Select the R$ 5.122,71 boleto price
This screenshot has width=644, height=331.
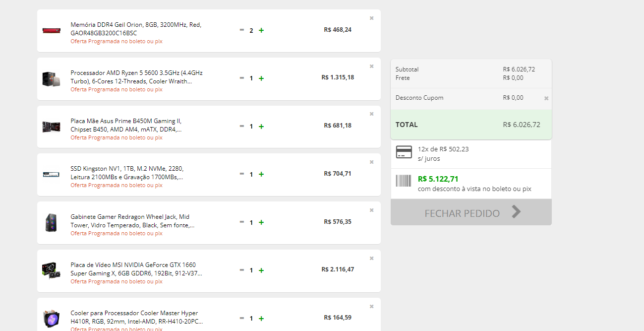438,179
